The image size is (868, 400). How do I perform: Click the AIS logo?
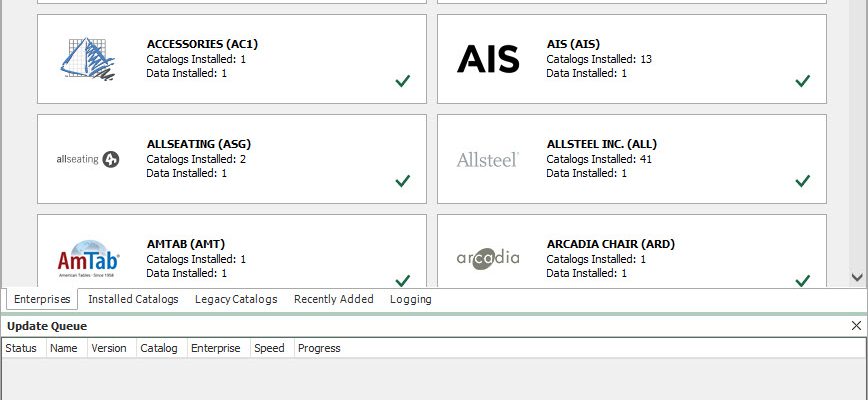point(488,59)
